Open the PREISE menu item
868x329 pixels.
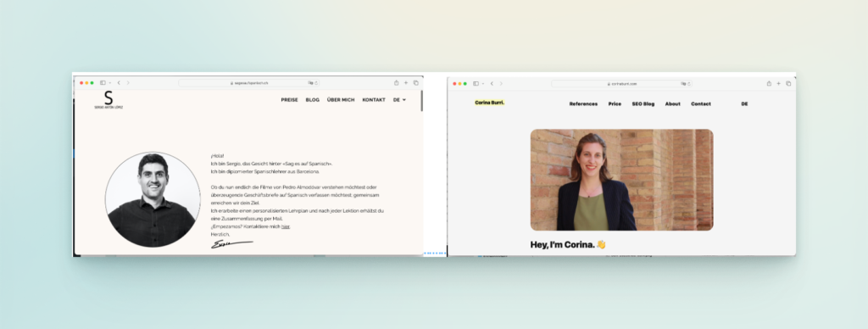click(x=290, y=100)
